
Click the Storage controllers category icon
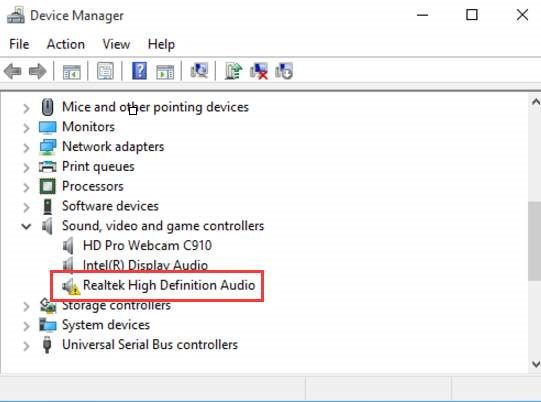tap(47, 306)
